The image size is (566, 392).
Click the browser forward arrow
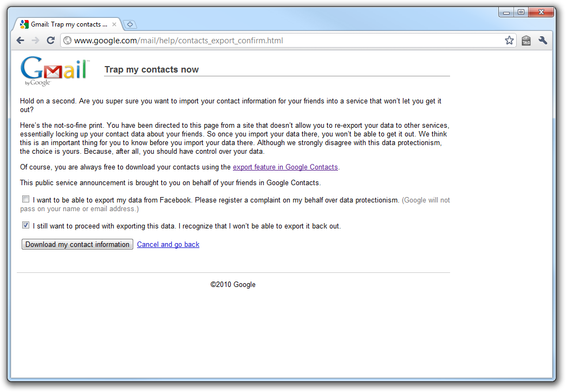[x=35, y=41]
